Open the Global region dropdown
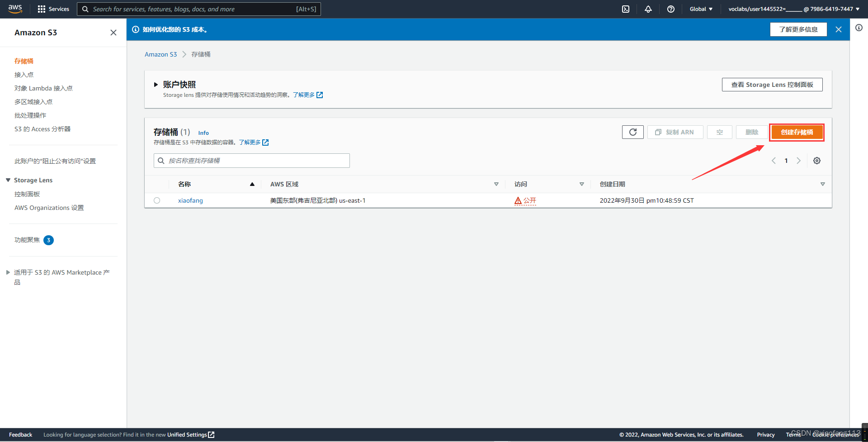 pyautogui.click(x=701, y=9)
